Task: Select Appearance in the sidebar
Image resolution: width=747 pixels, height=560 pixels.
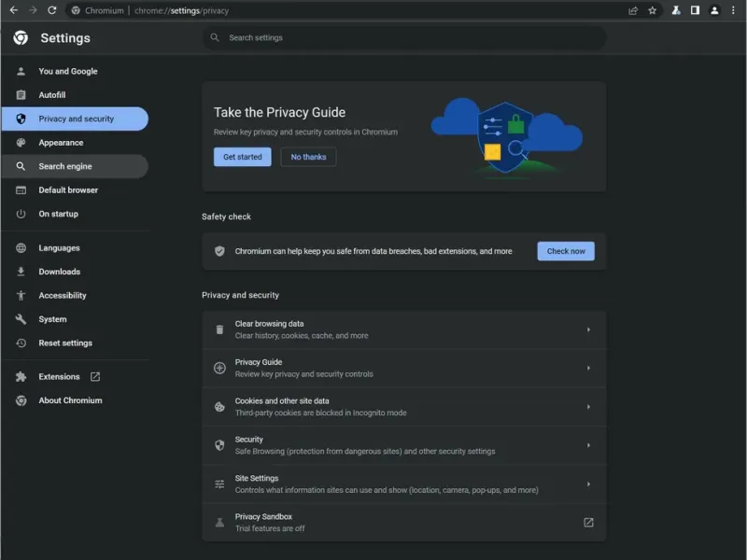Action: click(61, 143)
